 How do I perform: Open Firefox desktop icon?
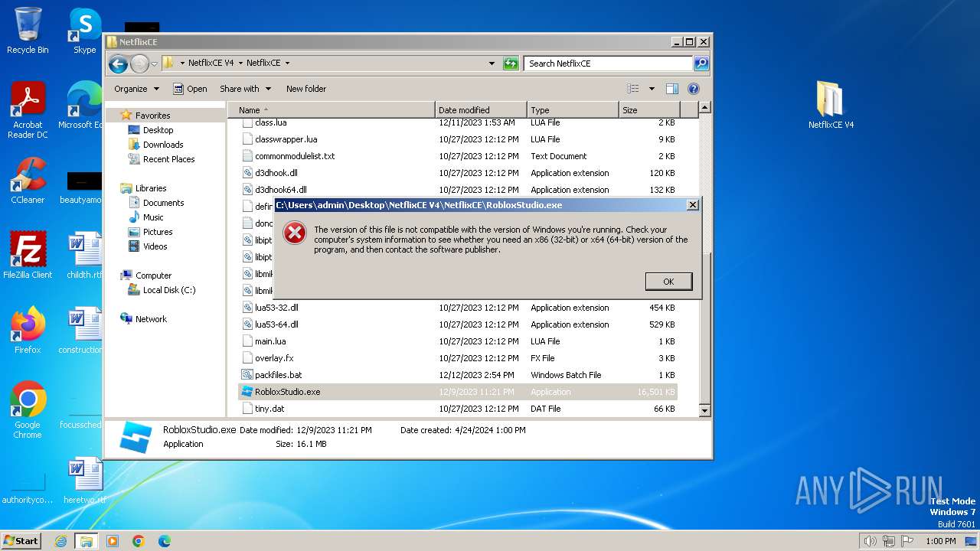pyautogui.click(x=28, y=330)
